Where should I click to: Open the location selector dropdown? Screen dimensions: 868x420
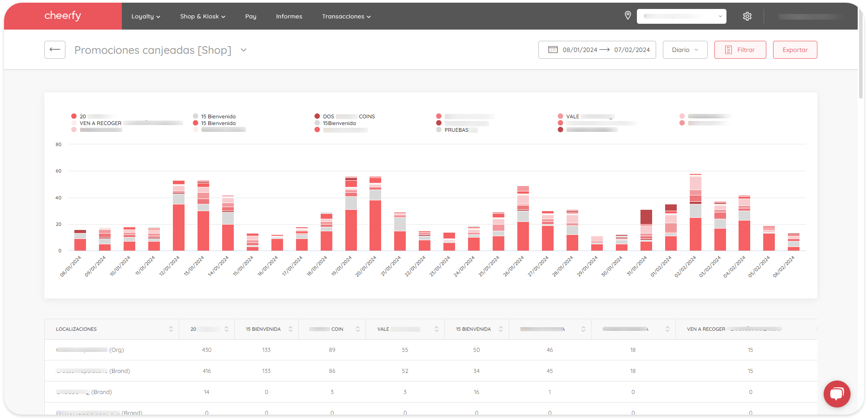pos(682,16)
